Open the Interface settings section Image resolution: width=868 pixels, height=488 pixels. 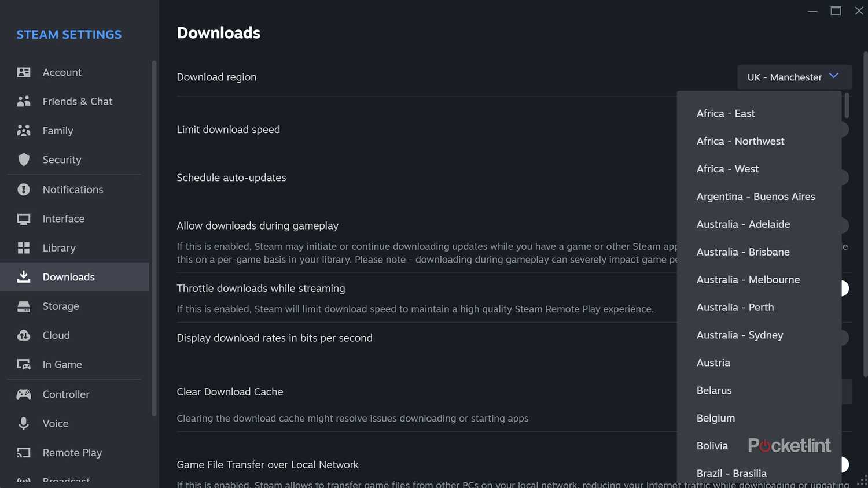[x=63, y=219]
